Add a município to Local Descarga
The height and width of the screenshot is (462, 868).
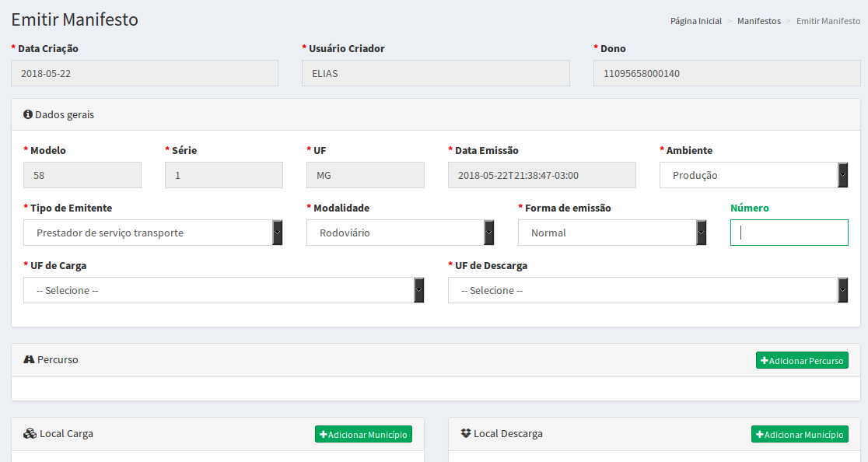[800, 434]
